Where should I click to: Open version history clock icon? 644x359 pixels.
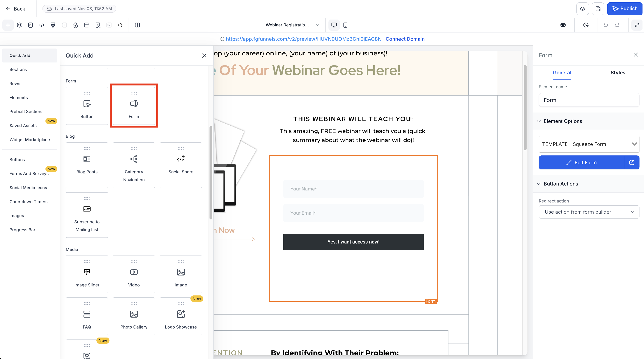(x=585, y=25)
